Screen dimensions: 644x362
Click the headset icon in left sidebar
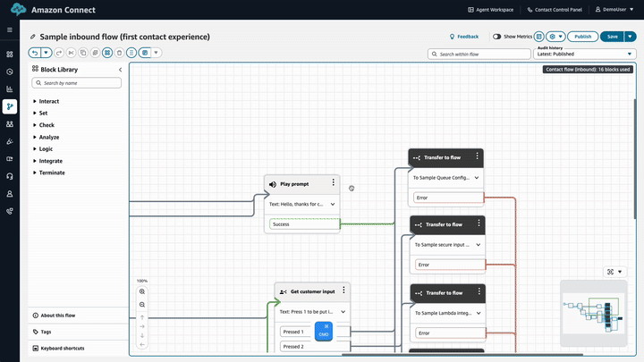pos(10,176)
